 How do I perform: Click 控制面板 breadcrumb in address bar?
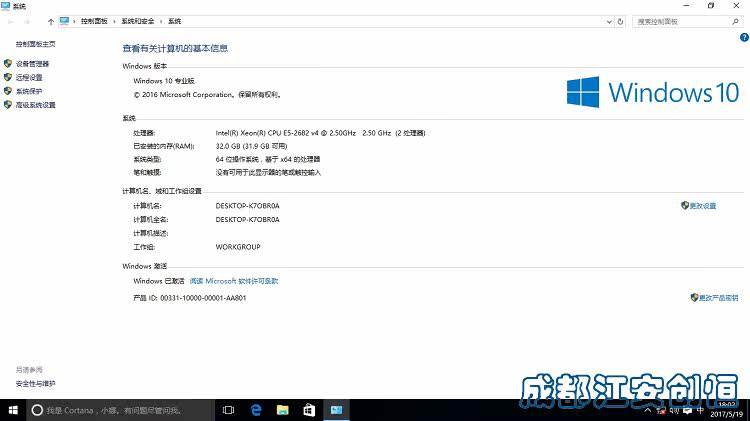coord(94,22)
